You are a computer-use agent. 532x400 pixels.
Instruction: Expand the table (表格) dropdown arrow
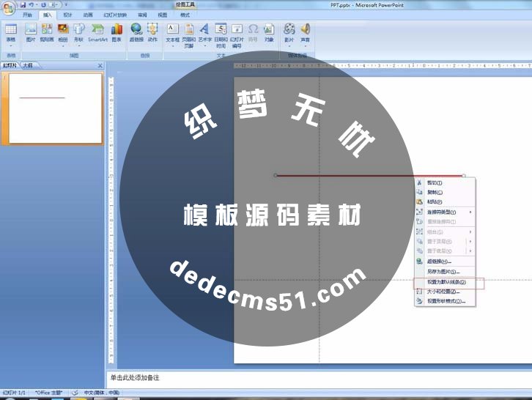[11, 45]
